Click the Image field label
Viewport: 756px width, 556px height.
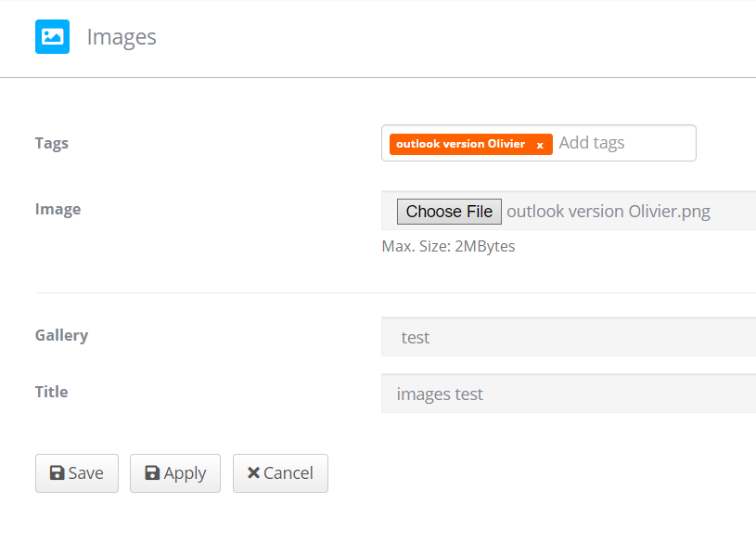point(58,209)
